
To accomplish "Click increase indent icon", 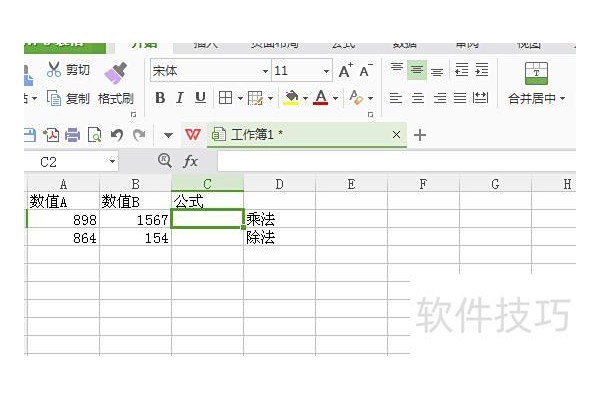I will point(481,70).
